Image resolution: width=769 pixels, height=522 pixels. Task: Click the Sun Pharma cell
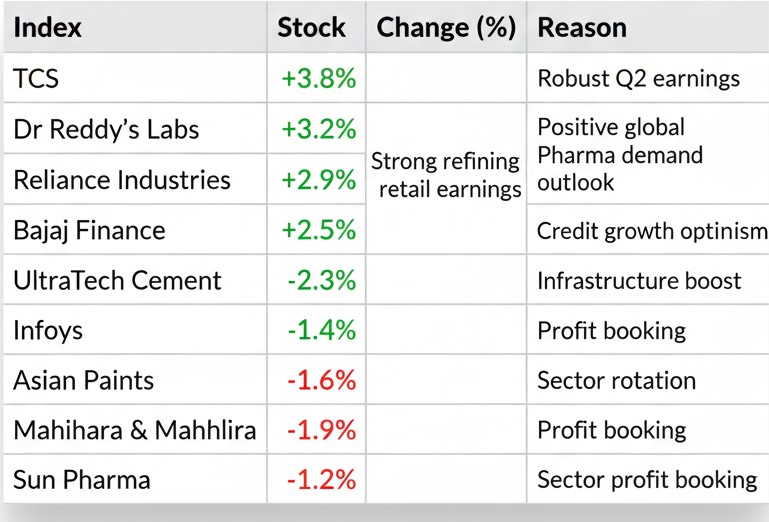82,480
